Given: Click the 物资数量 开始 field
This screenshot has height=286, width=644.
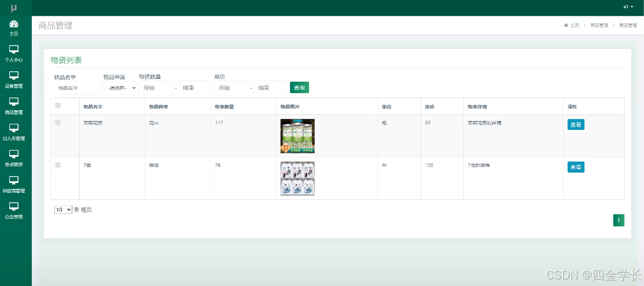Looking at the screenshot, I should (x=156, y=88).
